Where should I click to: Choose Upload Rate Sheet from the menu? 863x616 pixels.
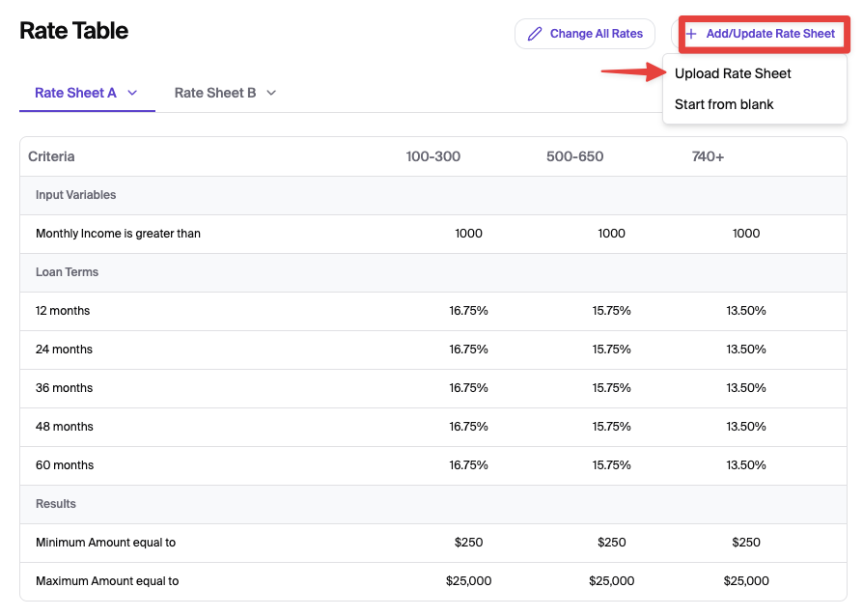pyautogui.click(x=733, y=73)
